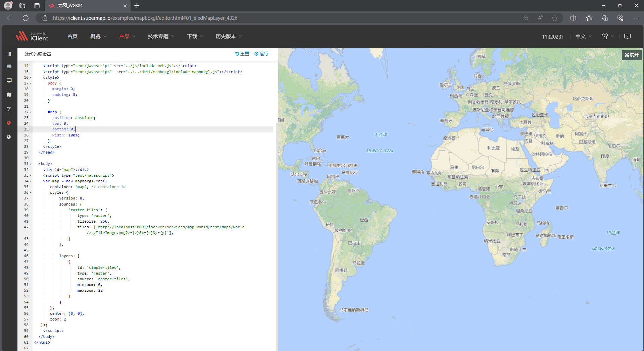Run the code with 运行
Image resolution: width=644 pixels, height=351 pixels.
pyautogui.click(x=261, y=54)
